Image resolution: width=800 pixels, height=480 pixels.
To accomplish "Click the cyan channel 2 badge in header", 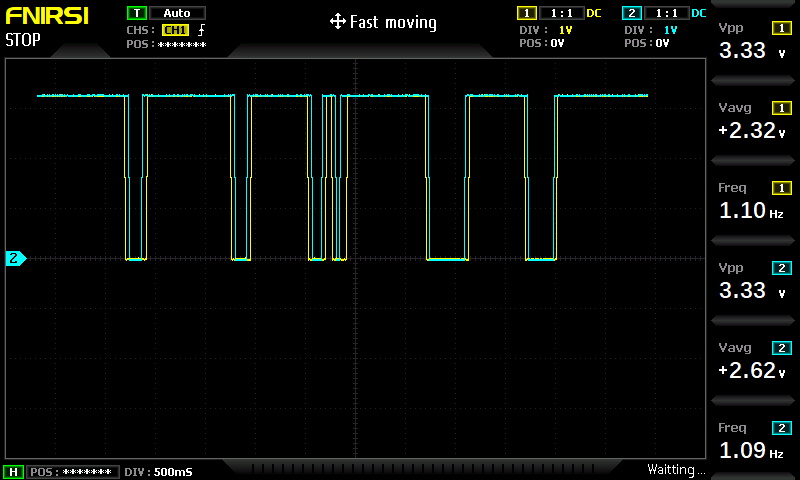I will tap(631, 13).
